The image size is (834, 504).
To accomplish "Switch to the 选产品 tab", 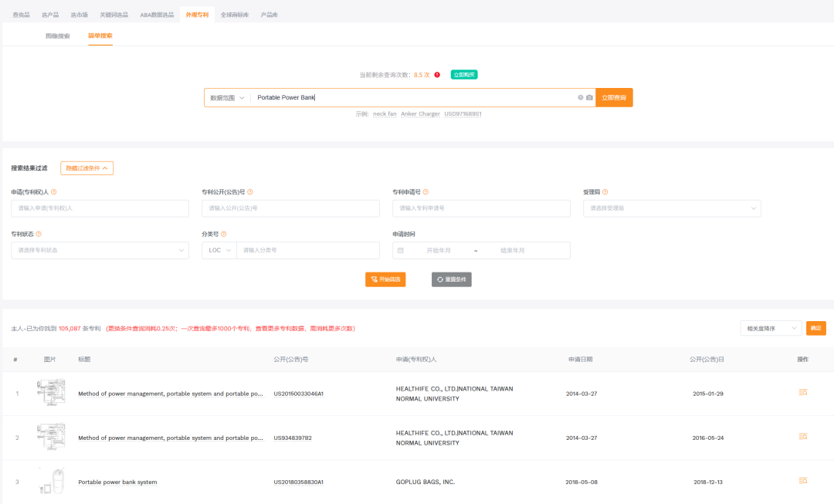I will point(50,15).
